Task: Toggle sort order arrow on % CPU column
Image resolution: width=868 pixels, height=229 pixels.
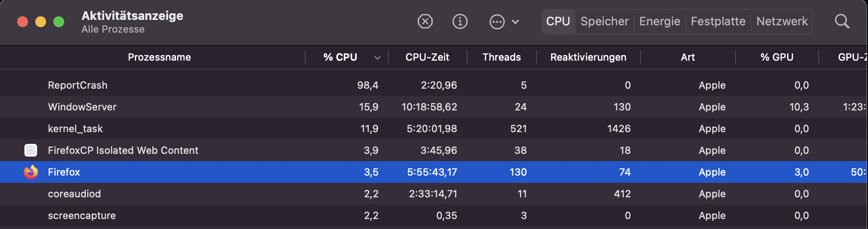Action: pos(377,57)
